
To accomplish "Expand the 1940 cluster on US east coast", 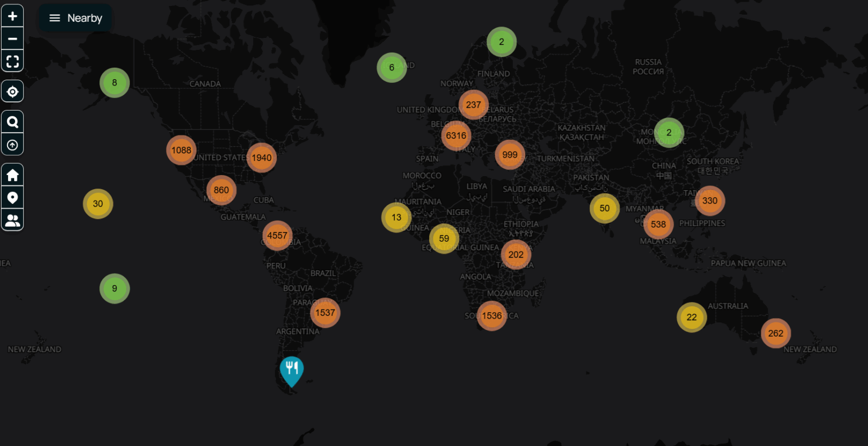I will [x=261, y=158].
